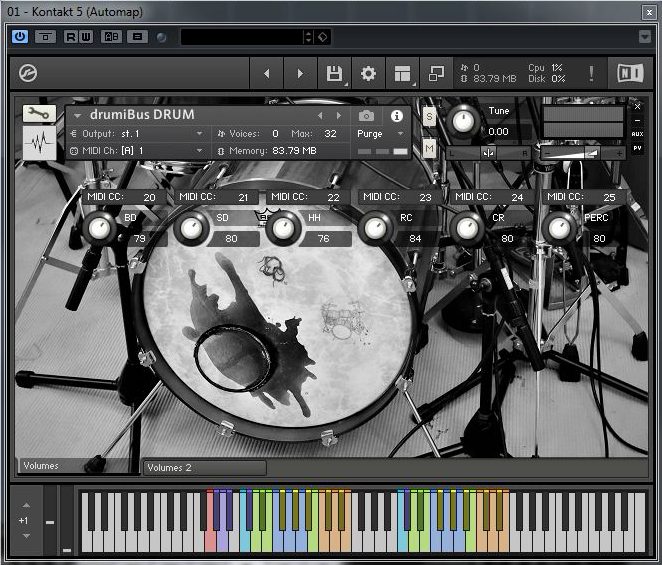662x565 pixels.
Task: Expand the Purge dropdown menu
Action: pyautogui.click(x=380, y=134)
